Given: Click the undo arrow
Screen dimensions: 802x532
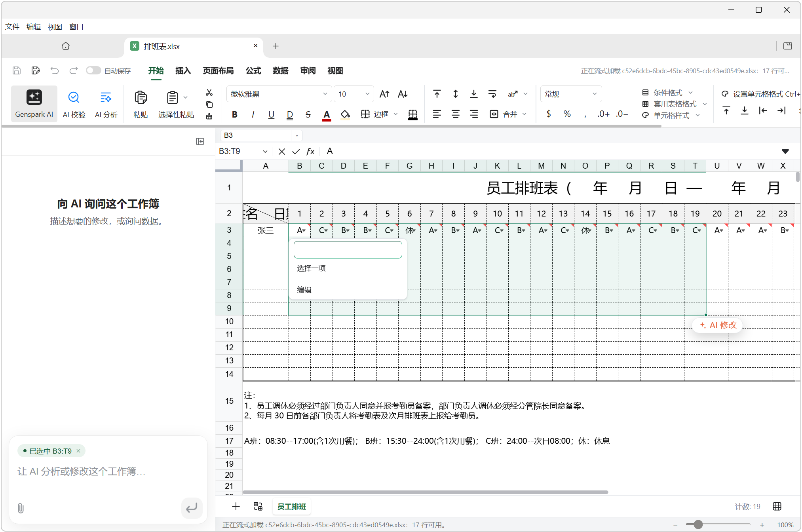Looking at the screenshot, I should coord(55,70).
